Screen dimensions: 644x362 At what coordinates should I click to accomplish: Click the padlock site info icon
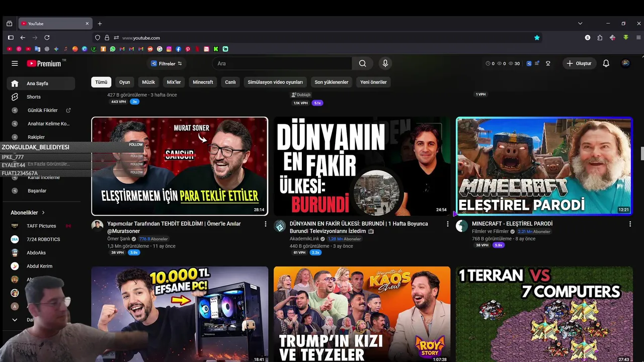(x=107, y=38)
